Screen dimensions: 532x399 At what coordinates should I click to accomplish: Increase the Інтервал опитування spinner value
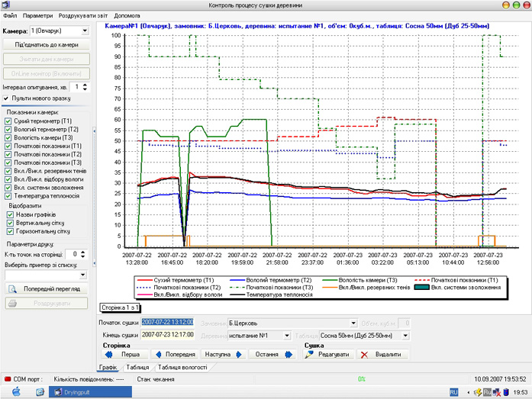[x=86, y=85]
